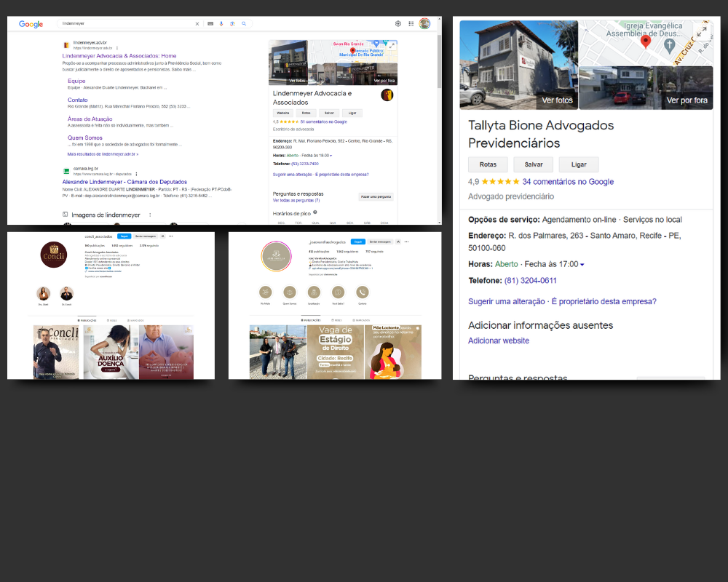Image resolution: width=728 pixels, height=582 pixels.
Task: Click the Lindenmeyer round logo in knowledge panel
Action: (x=387, y=95)
